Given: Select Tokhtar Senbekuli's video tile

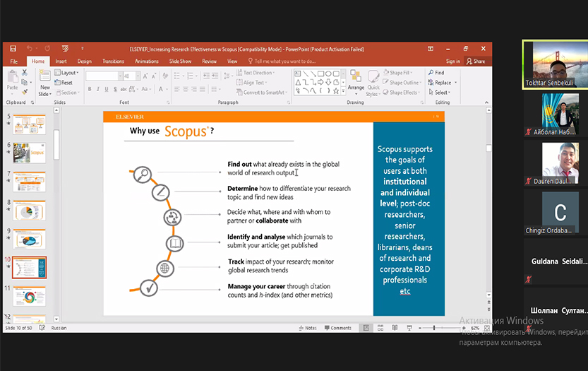Looking at the screenshot, I should point(556,64).
